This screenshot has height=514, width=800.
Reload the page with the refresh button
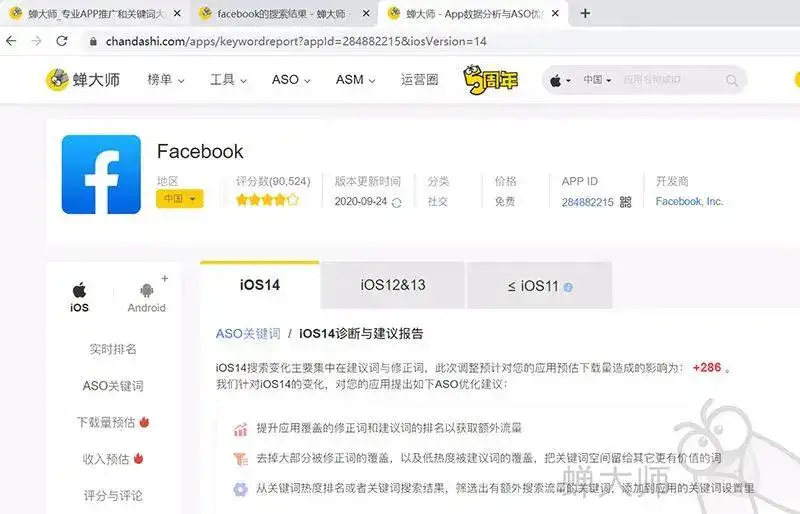(x=62, y=41)
